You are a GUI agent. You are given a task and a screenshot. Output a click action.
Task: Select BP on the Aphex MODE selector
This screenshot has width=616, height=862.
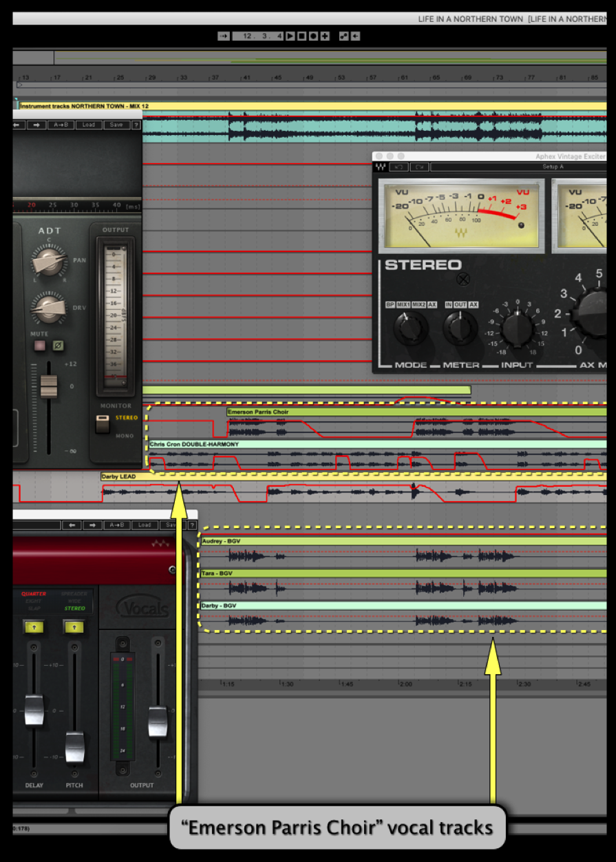tap(389, 304)
